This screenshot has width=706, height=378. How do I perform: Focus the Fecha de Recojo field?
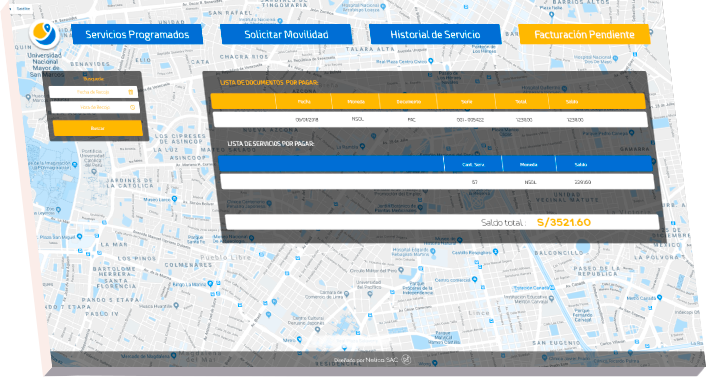[93, 92]
